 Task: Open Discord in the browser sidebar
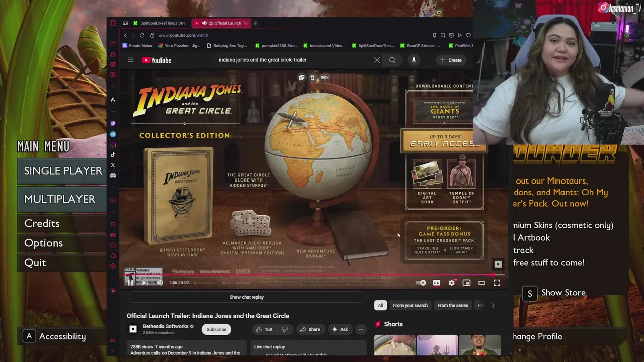point(113,176)
